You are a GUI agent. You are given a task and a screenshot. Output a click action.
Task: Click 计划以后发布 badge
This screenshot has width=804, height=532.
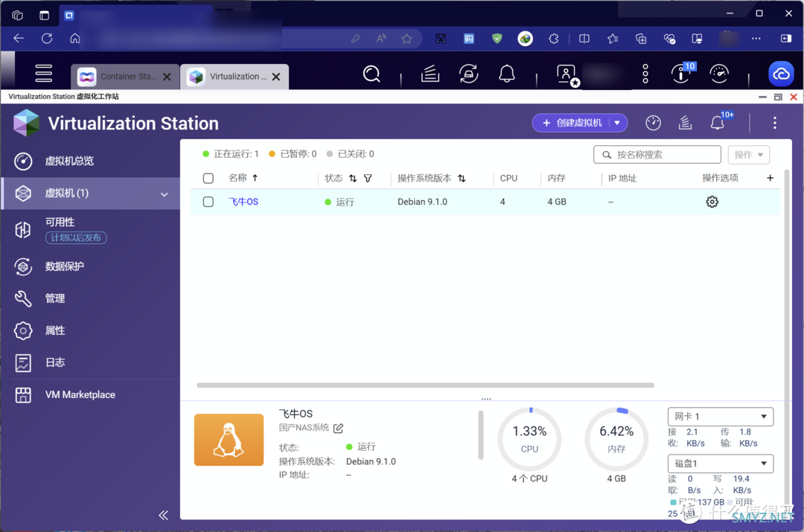pyautogui.click(x=76, y=238)
